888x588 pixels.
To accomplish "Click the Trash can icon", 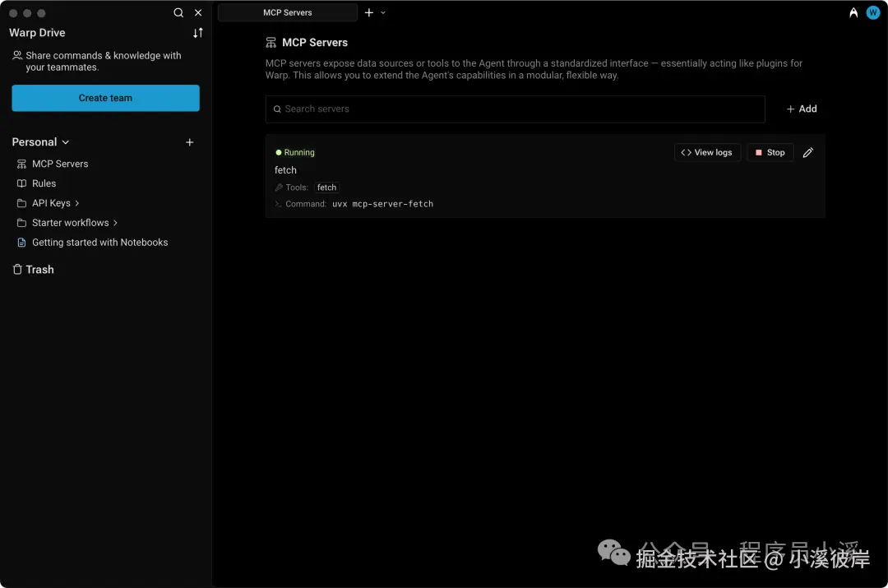I will (x=17, y=269).
